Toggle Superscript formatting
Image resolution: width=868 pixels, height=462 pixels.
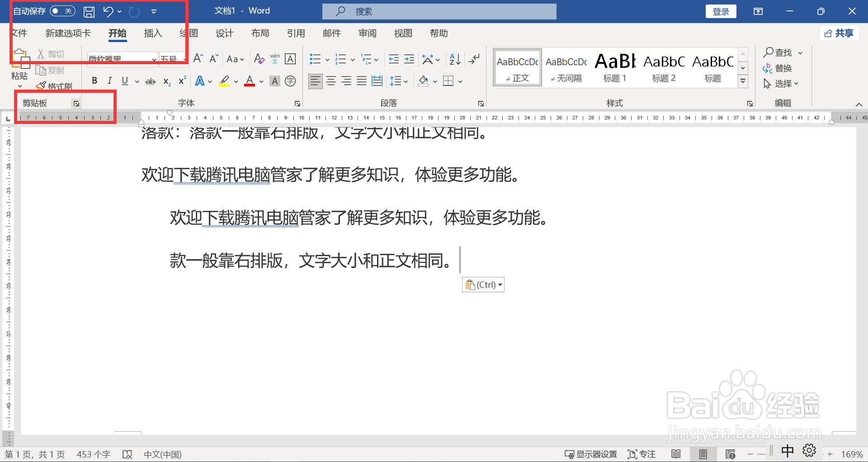click(x=182, y=81)
